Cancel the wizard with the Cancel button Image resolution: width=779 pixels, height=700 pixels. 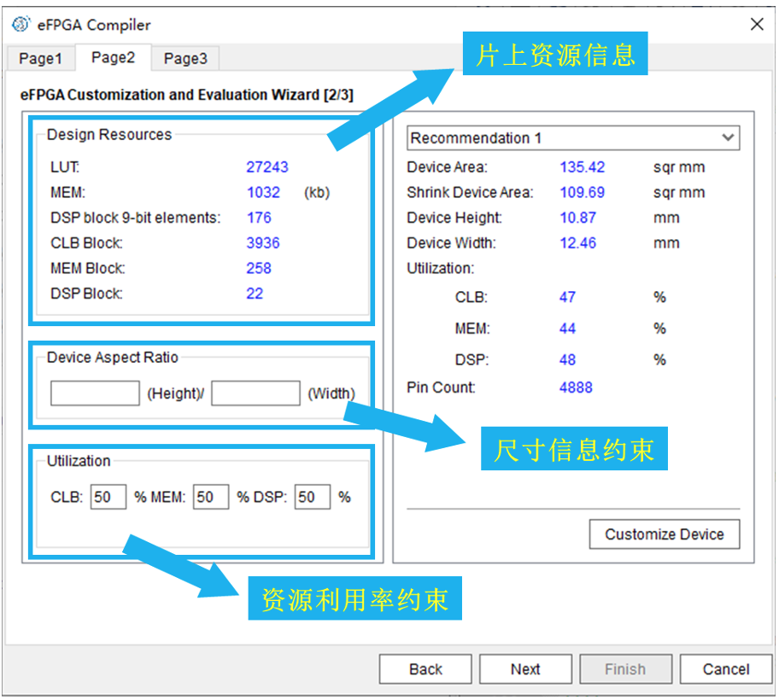click(726, 669)
